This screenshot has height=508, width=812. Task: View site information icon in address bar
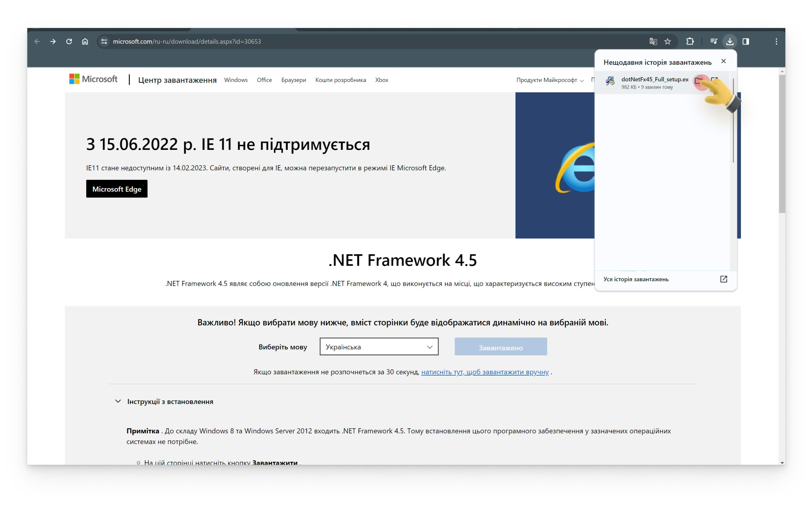[x=104, y=42]
